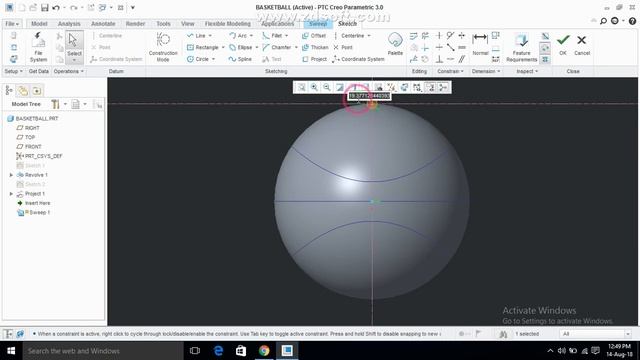Screen dimensions: 640x360
Task: Open the Rectangle dropdown arrow
Action: 223,48
